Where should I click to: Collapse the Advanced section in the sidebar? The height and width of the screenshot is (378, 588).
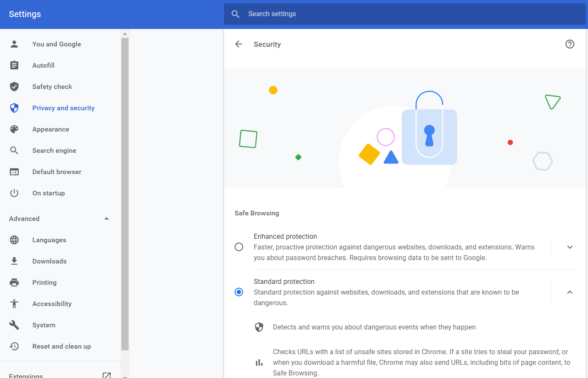coord(106,219)
